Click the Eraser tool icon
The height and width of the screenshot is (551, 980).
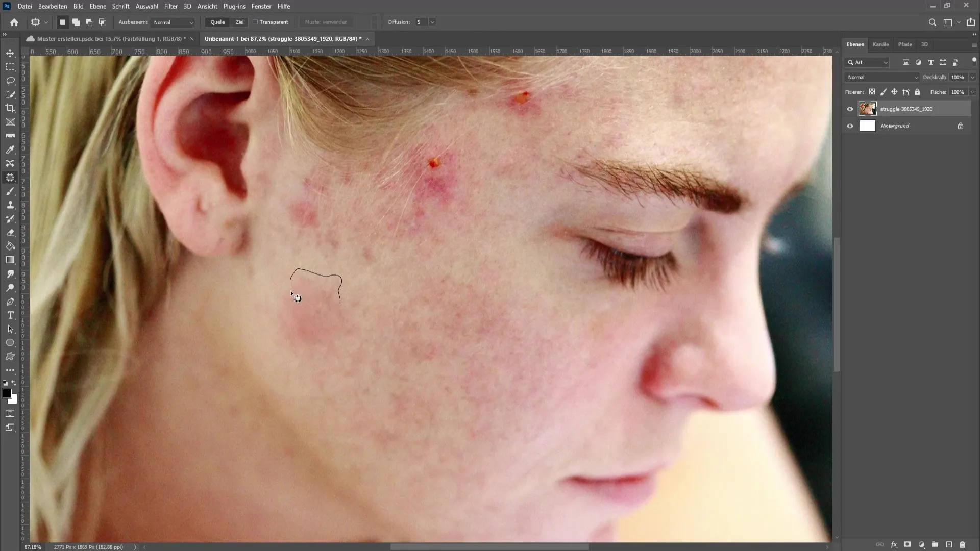[x=10, y=233]
